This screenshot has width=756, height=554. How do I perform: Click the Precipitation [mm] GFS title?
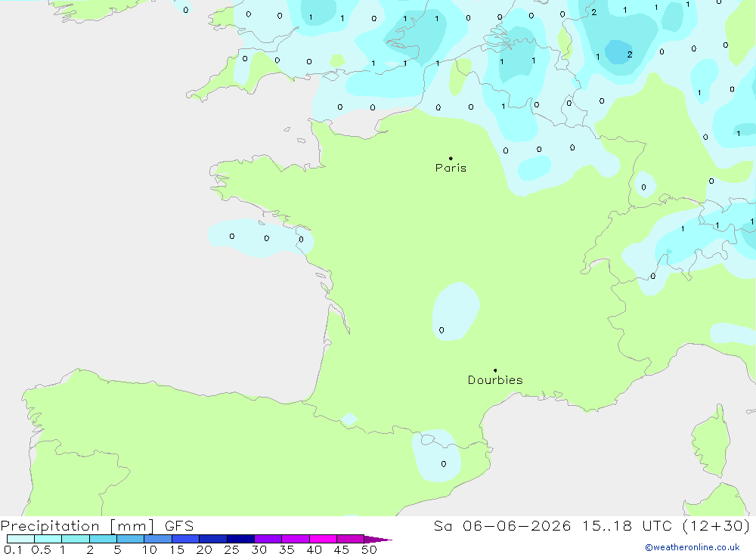[x=97, y=525]
